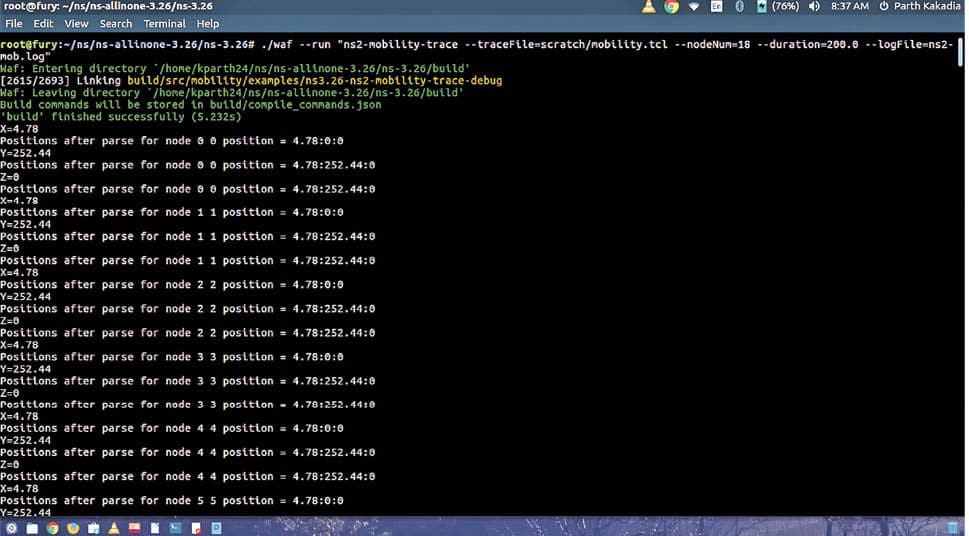The image size is (969, 536).
Task: Click the VLC icon in the top panel
Action: pos(648,6)
